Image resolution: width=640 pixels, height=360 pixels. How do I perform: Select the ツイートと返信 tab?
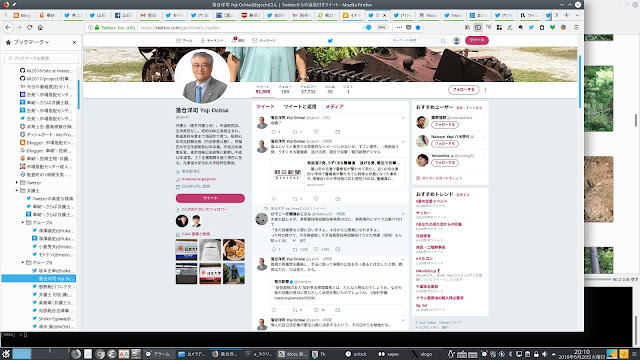[x=300, y=107]
